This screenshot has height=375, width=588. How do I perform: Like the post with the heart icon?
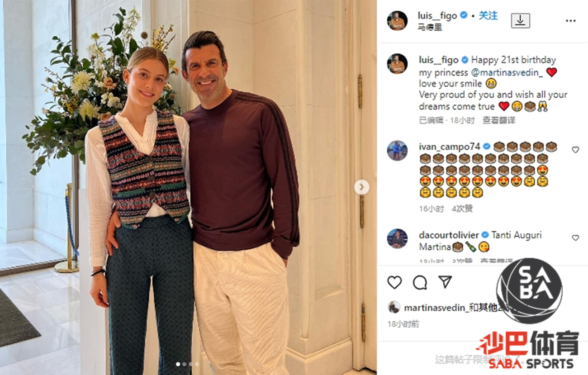click(x=394, y=282)
